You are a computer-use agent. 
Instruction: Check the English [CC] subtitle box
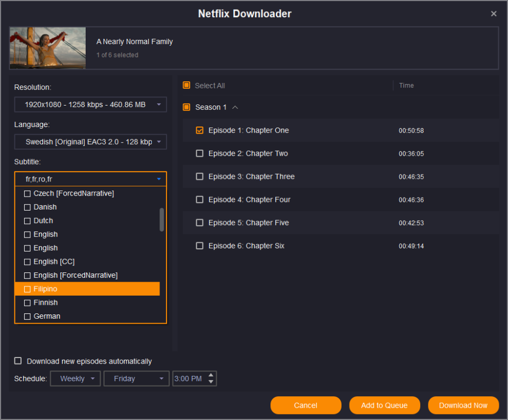click(x=27, y=262)
